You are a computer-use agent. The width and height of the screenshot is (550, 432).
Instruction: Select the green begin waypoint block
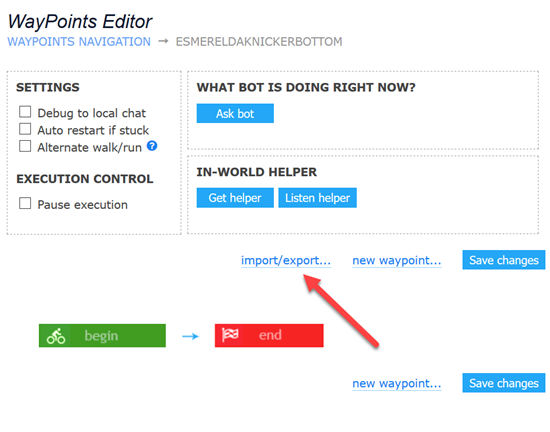tap(102, 336)
